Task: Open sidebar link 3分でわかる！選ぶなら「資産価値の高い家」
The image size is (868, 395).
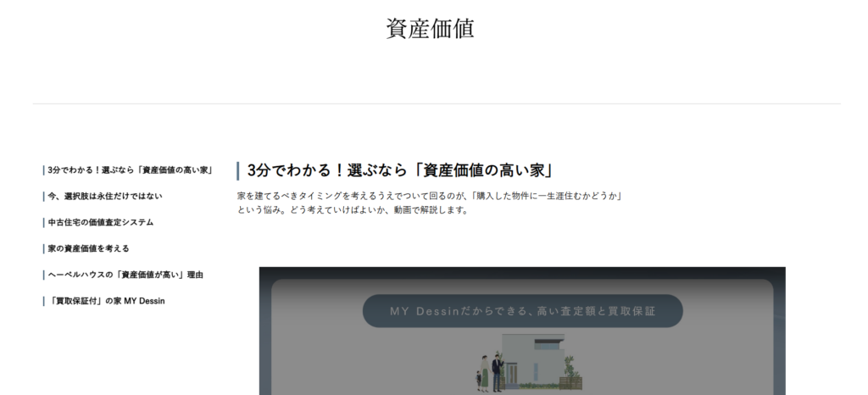Action: tap(130, 170)
